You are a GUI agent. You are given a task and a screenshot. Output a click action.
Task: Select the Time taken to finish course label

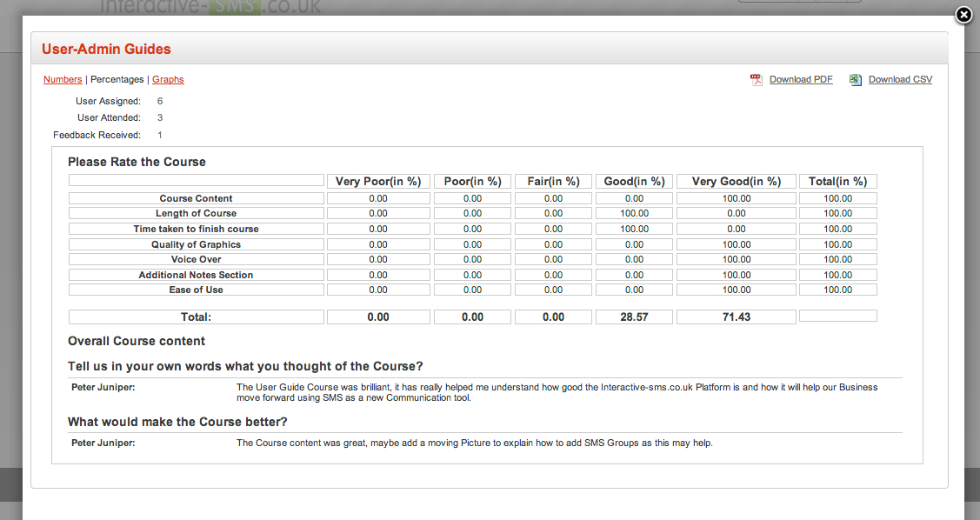[x=196, y=229]
